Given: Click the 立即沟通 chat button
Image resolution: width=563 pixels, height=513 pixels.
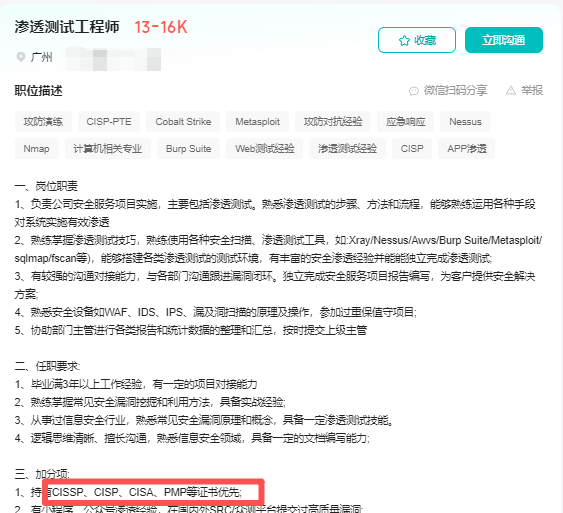Looking at the screenshot, I should pyautogui.click(x=504, y=40).
